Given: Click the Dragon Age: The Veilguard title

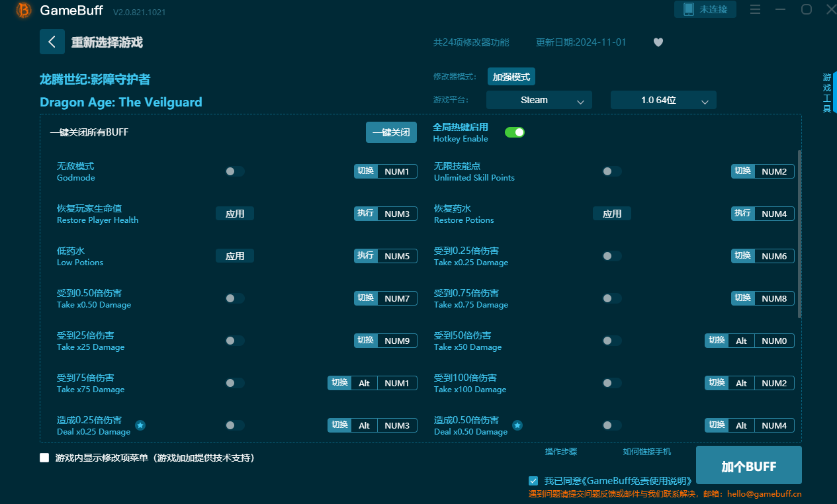Looking at the screenshot, I should 121,102.
